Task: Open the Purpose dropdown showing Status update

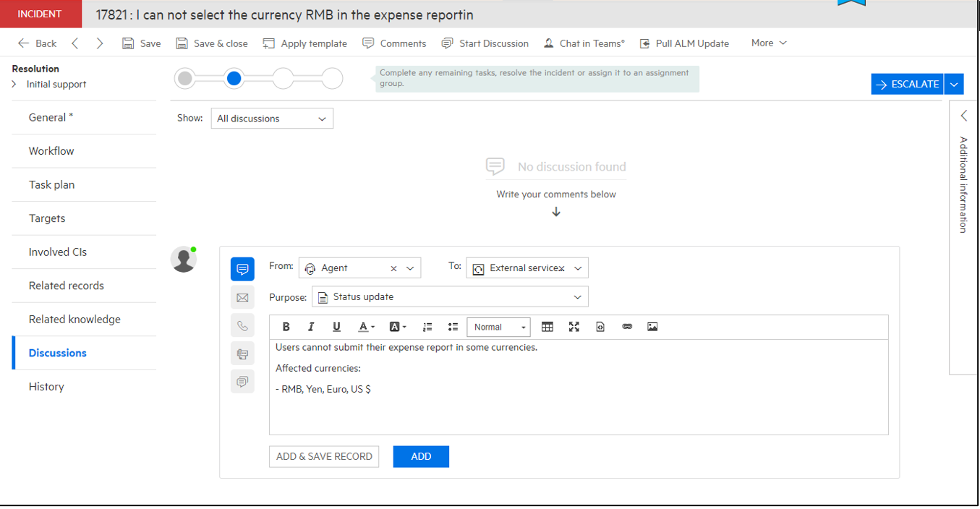Action: tap(450, 296)
